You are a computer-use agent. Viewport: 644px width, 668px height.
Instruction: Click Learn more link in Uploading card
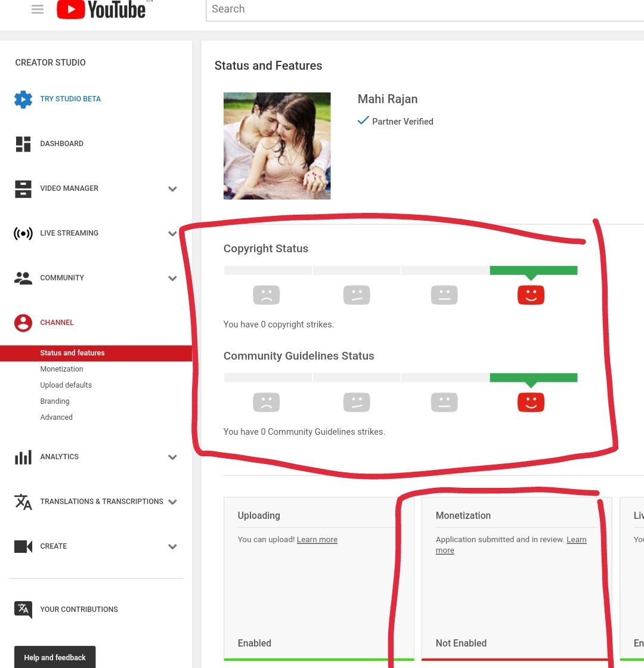tap(317, 539)
